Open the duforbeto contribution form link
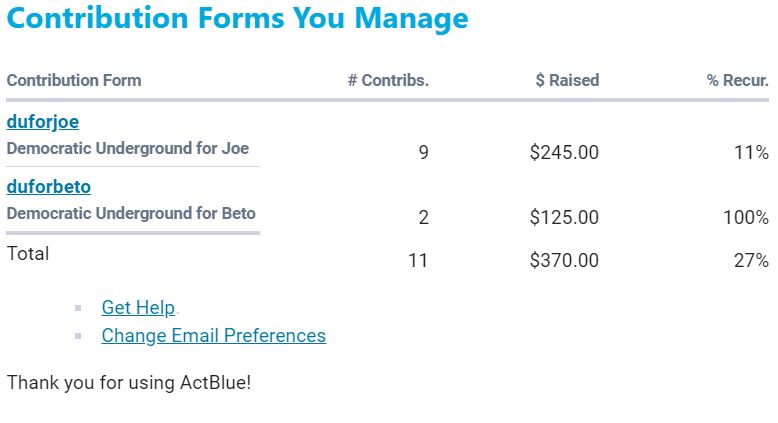Image resolution: width=778 pixels, height=423 pixels. [x=49, y=187]
